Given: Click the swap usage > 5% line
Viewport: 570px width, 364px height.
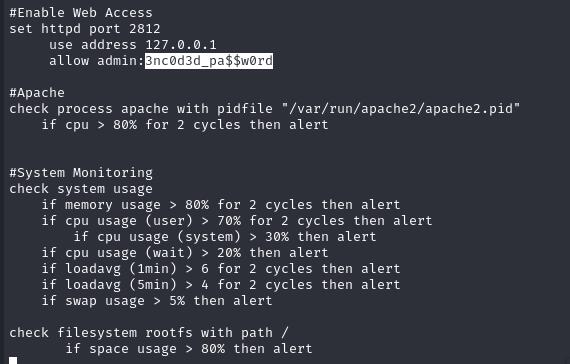Looking at the screenshot, I should [157, 301].
